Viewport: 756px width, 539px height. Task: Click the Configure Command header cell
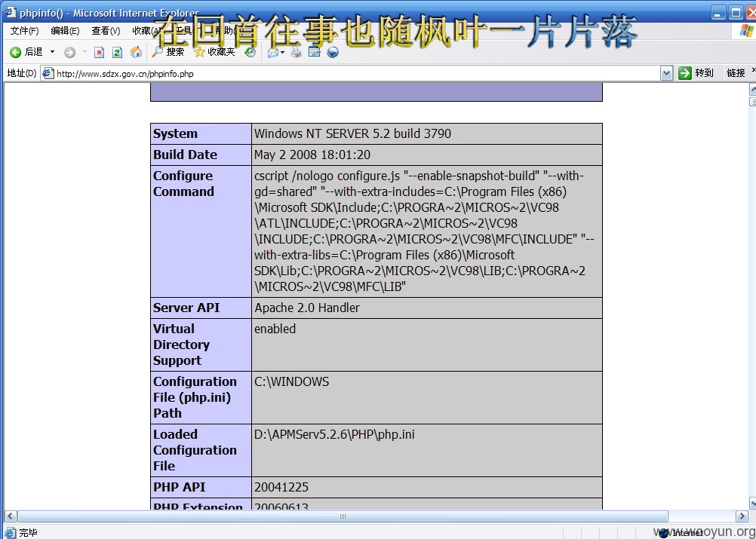pyautogui.click(x=201, y=231)
